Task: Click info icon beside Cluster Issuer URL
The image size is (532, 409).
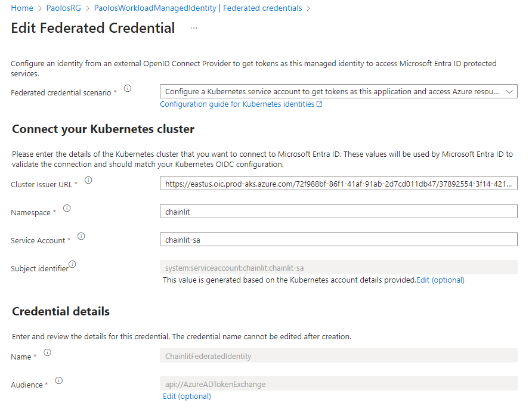Action: [x=88, y=180]
